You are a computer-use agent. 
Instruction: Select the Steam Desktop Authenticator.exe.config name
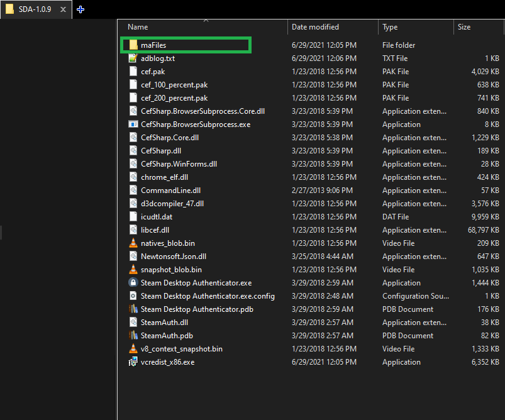pyautogui.click(x=208, y=296)
